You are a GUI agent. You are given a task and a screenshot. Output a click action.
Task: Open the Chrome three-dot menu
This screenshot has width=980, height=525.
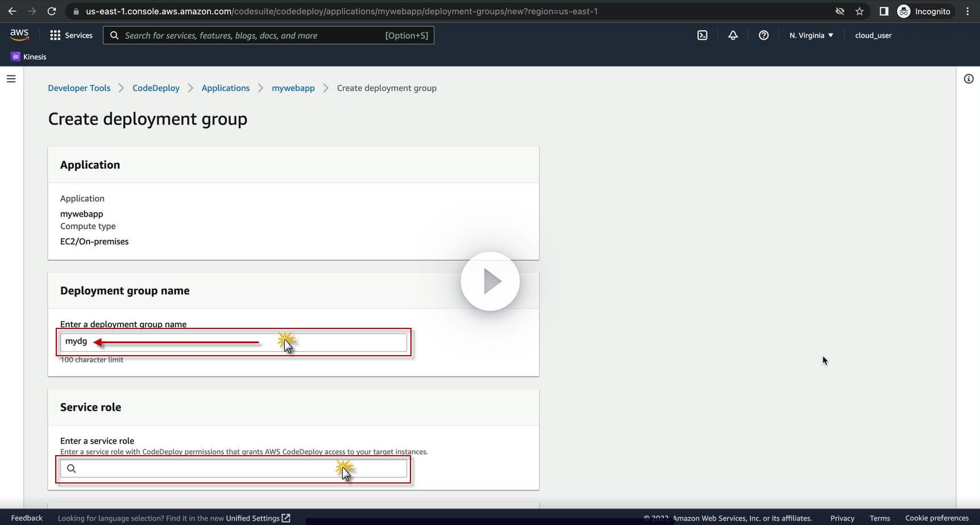coord(967,11)
